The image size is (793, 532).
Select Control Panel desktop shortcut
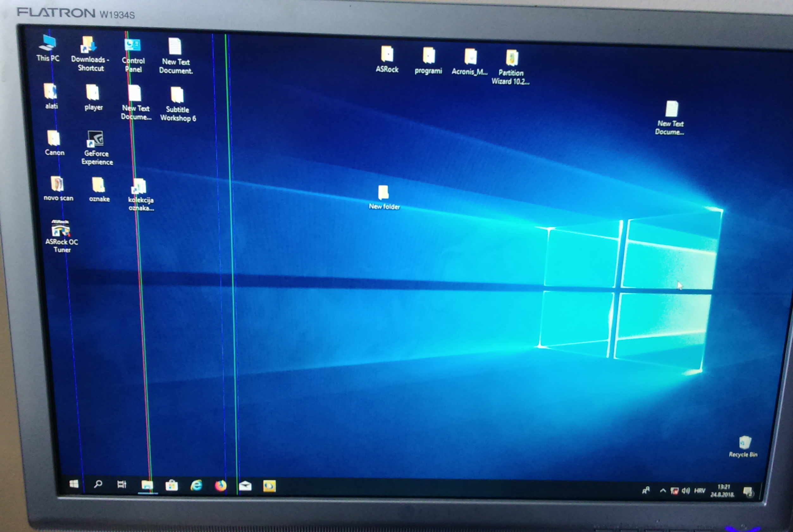click(133, 46)
